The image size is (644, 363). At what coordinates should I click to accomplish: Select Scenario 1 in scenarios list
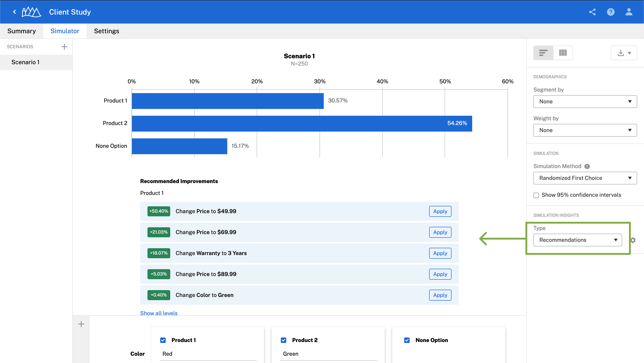(x=25, y=62)
